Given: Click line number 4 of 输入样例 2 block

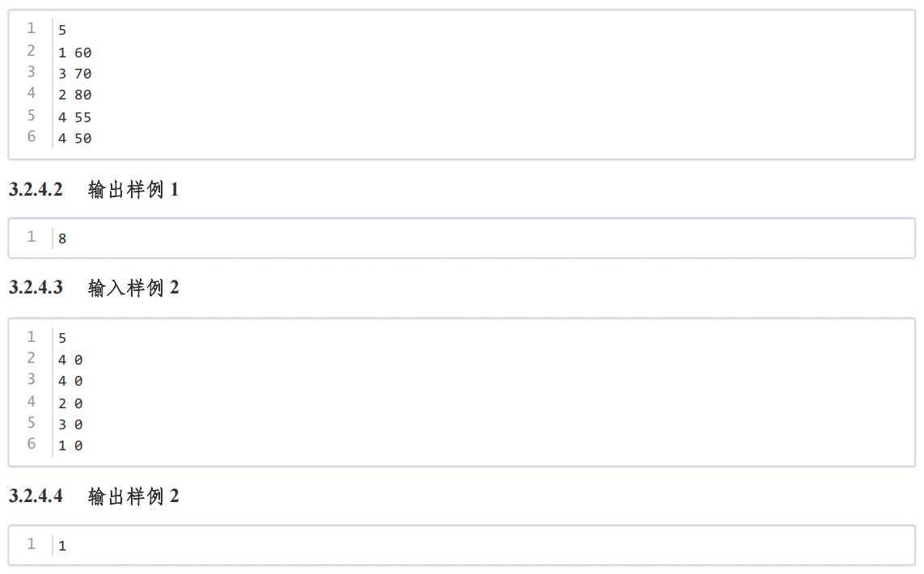Looking at the screenshot, I should click(x=32, y=402).
